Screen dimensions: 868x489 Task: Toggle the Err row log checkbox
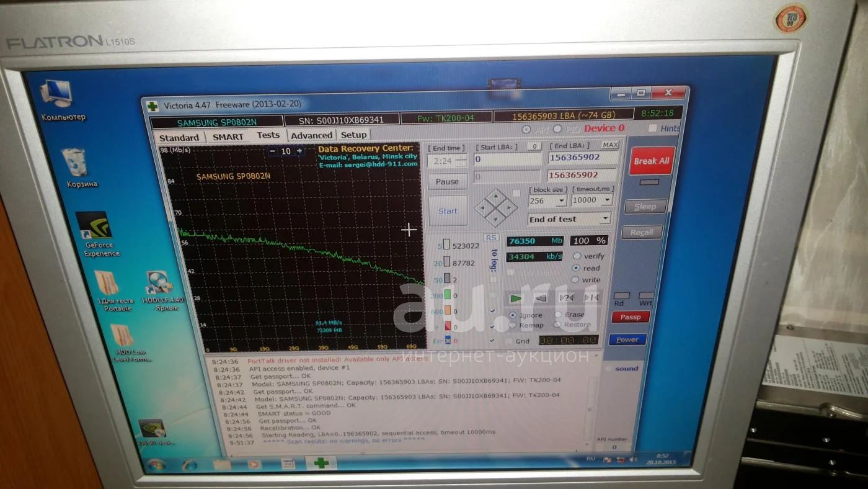coord(492,340)
